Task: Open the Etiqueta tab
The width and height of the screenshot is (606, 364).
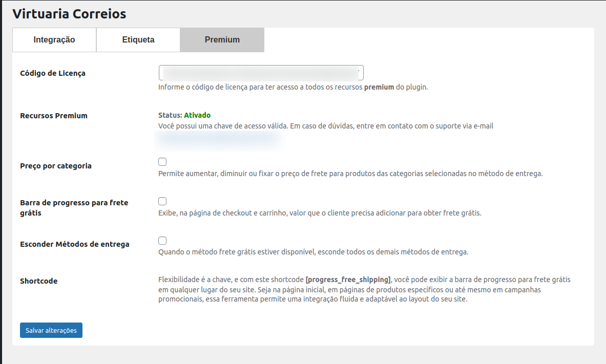Action: point(138,40)
